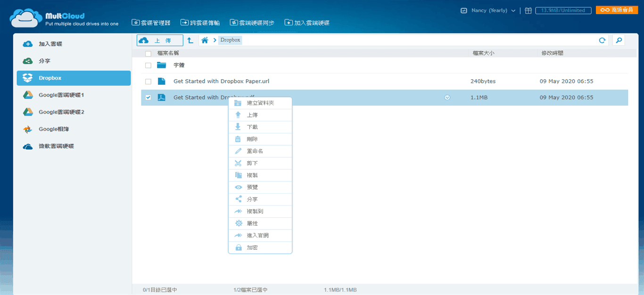
Task: Open 跨雲碟傳輸 cloud transfer
Action: (200, 23)
